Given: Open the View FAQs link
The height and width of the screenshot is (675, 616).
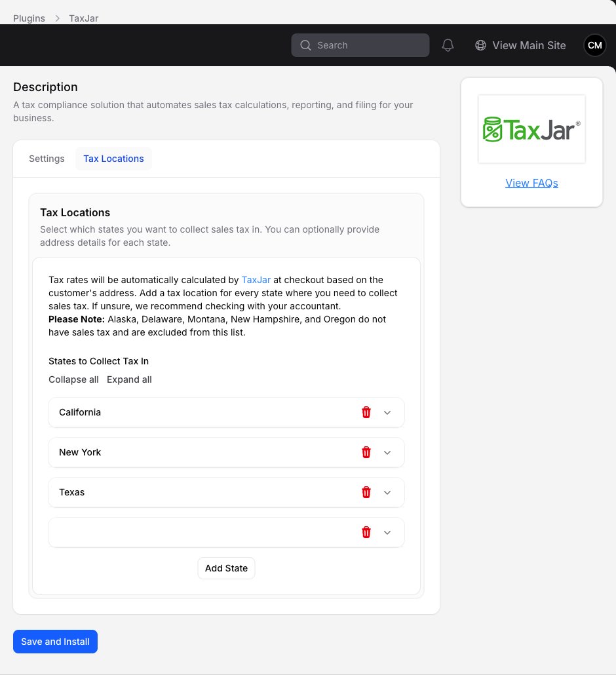Looking at the screenshot, I should click(x=531, y=183).
